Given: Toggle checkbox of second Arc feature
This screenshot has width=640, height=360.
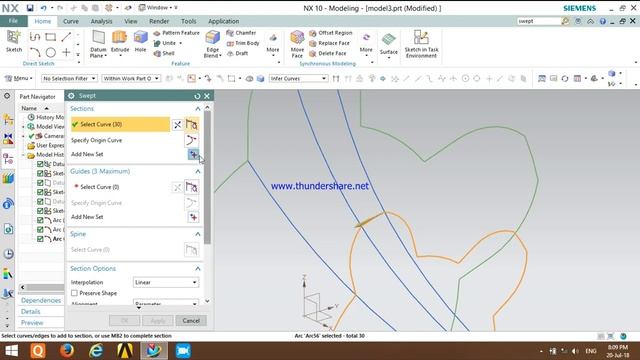Looking at the screenshot, I should tap(40, 230).
